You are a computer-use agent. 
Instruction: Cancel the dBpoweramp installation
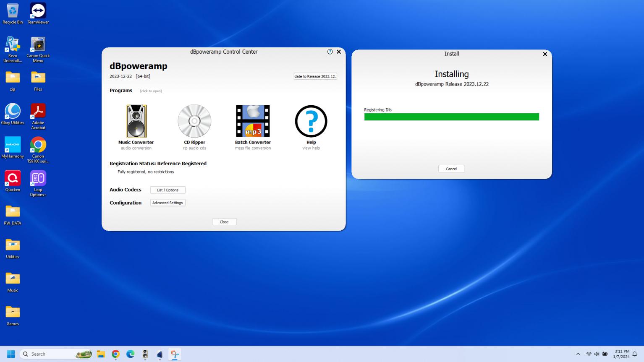click(x=451, y=169)
